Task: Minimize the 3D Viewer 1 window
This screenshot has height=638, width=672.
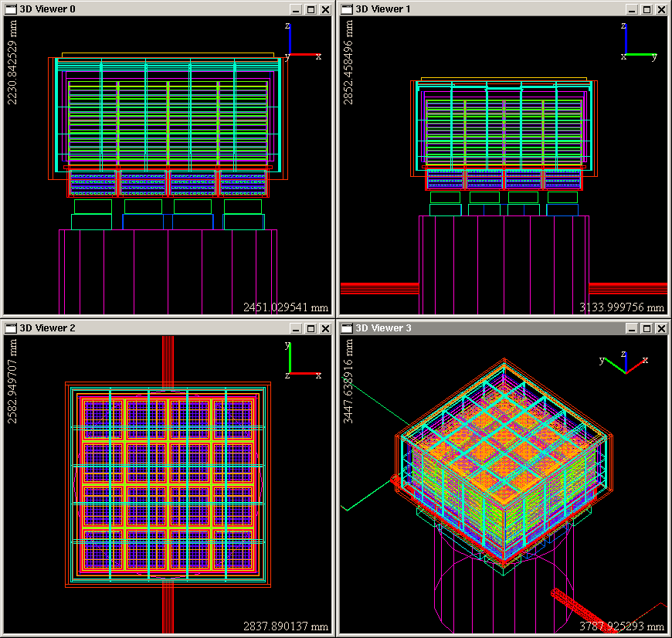Action: tap(633, 9)
